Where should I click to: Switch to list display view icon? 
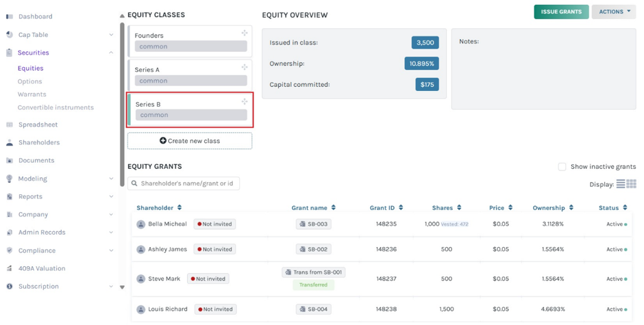tap(621, 184)
